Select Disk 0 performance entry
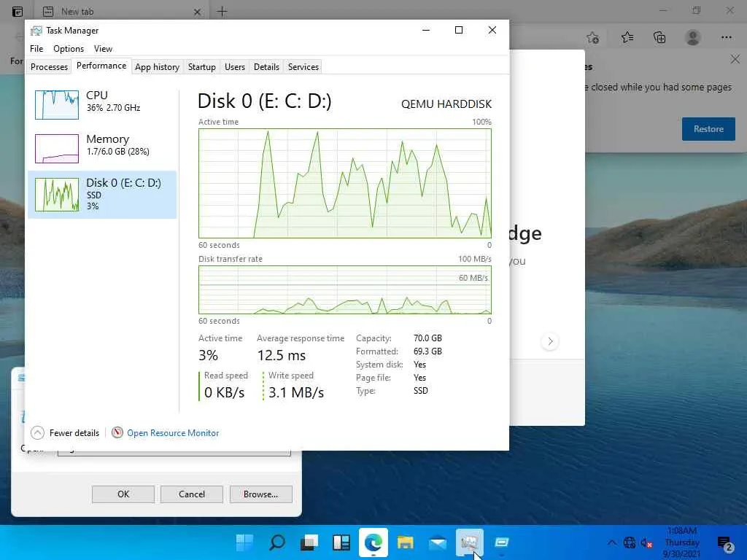The width and height of the screenshot is (747, 560). coord(102,194)
